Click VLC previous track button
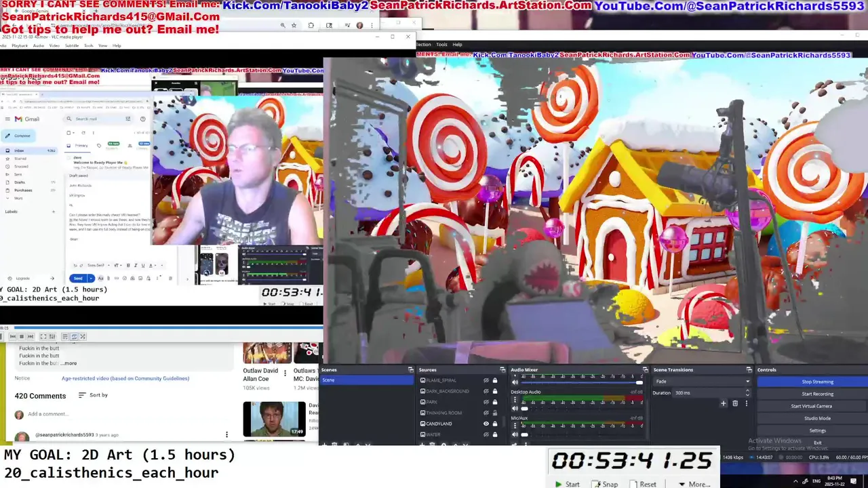This screenshot has width=868, height=488. click(x=13, y=336)
